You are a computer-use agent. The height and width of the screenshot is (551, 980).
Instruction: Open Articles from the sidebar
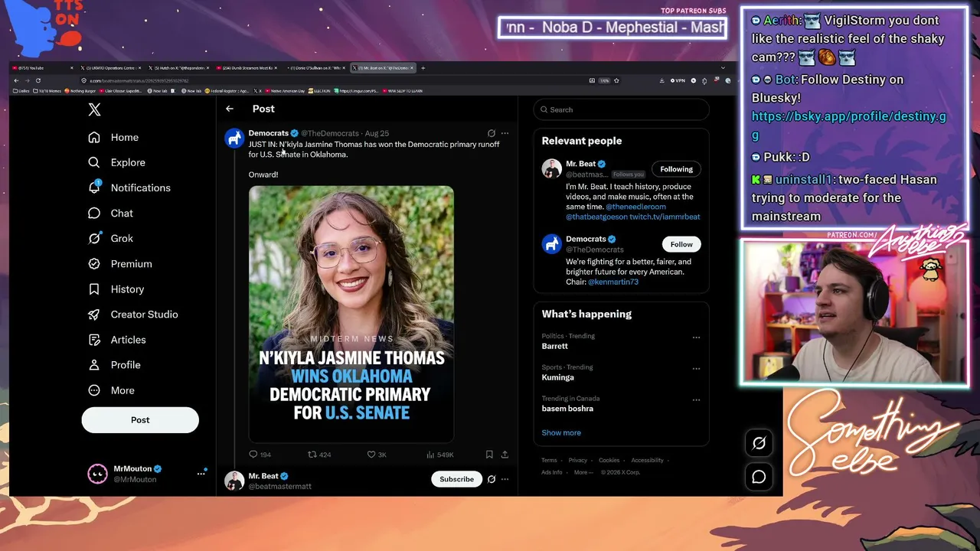tap(116, 339)
